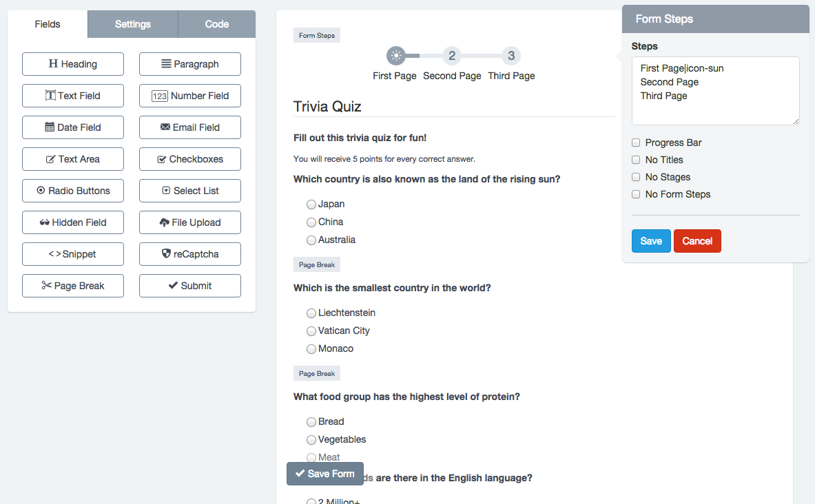Choose Vatican City as the answer
The width and height of the screenshot is (815, 504).
(x=311, y=331)
